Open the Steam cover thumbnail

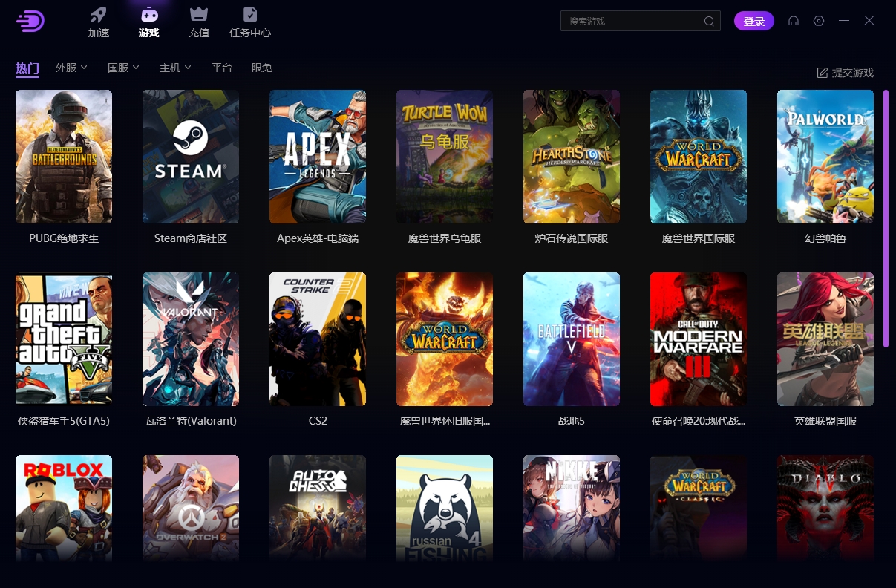click(x=191, y=157)
